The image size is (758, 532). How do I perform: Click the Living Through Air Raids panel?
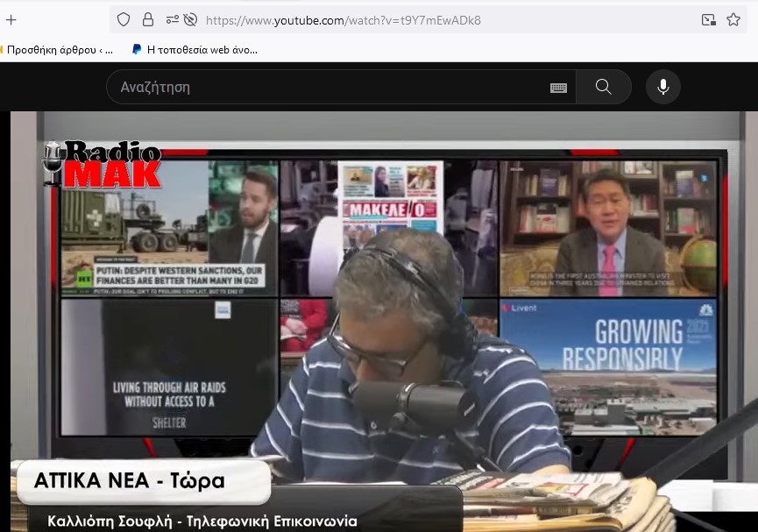tap(169, 367)
